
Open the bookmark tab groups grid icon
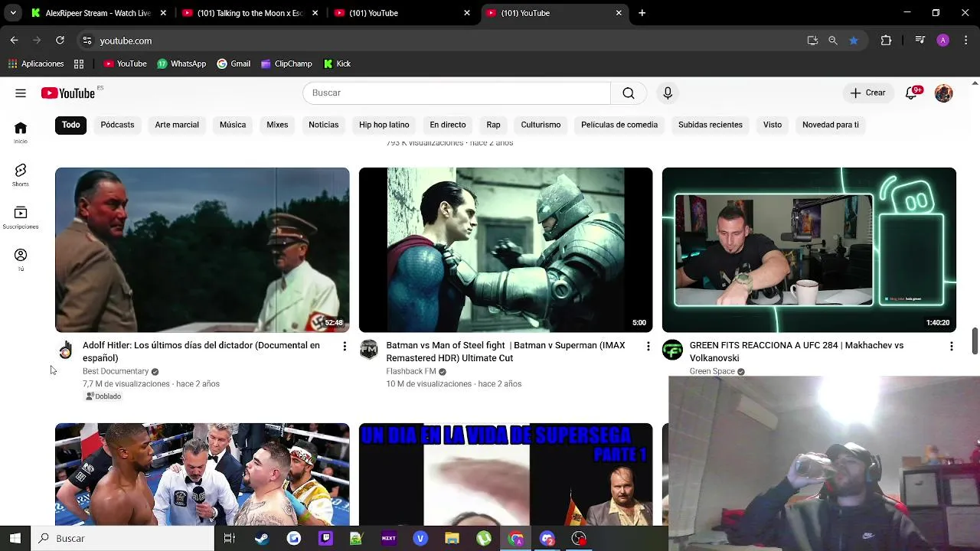[x=79, y=64]
